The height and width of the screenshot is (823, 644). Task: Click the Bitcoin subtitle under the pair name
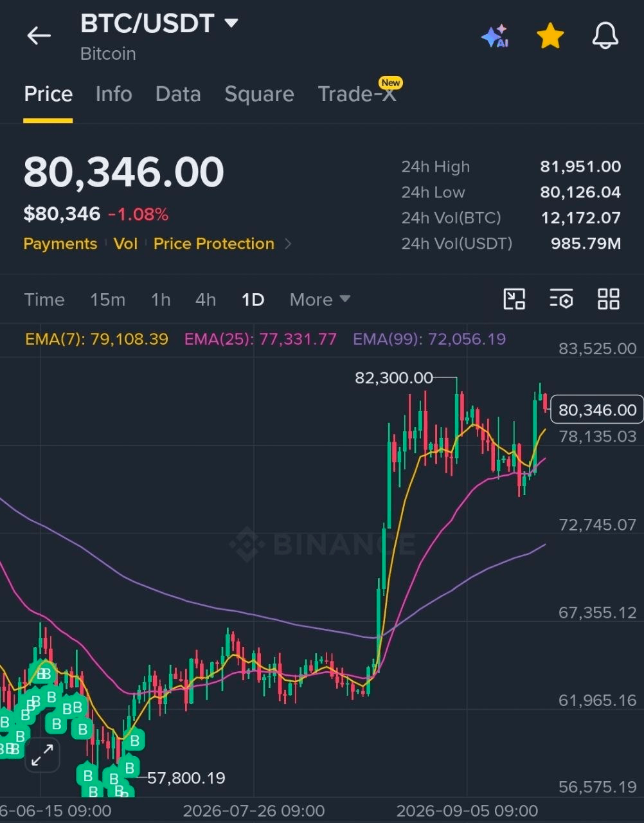click(x=108, y=53)
